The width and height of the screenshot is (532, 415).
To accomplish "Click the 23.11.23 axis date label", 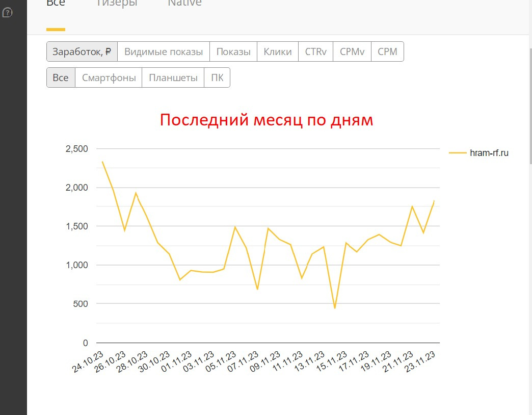I will pos(420,362).
